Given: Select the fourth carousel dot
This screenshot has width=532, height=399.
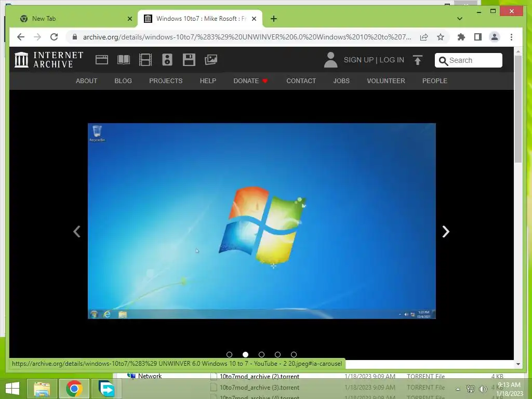Looking at the screenshot, I should click(x=277, y=354).
